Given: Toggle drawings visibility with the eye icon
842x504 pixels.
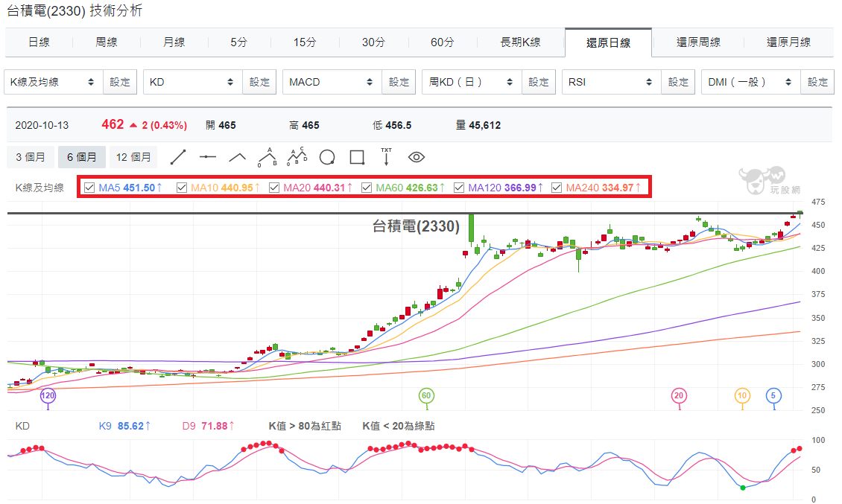Looking at the screenshot, I should coord(417,157).
